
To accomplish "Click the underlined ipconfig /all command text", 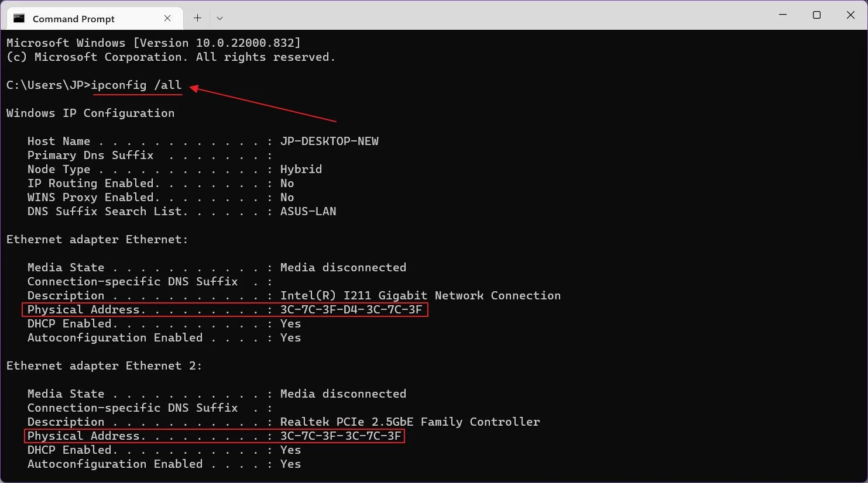I will pyautogui.click(x=137, y=85).
